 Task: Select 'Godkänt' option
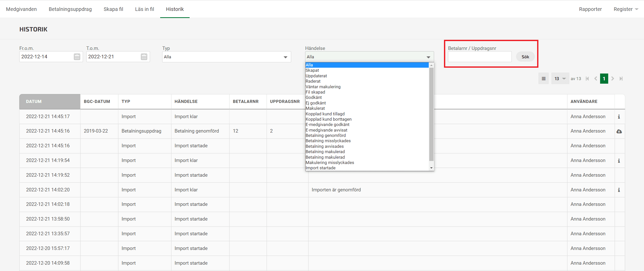pyautogui.click(x=367, y=97)
